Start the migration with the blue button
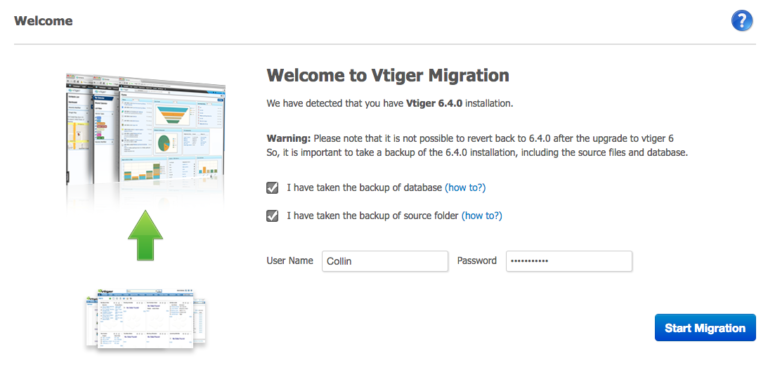 (x=705, y=328)
